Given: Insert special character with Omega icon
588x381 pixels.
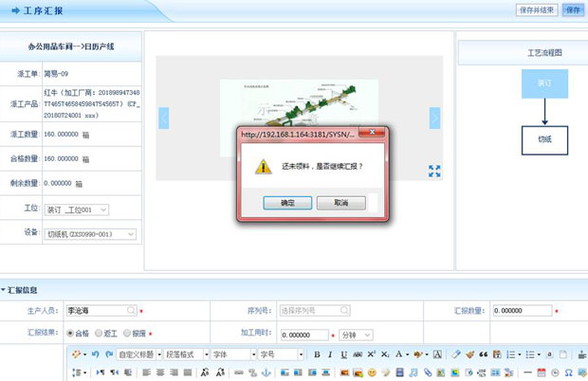Looking at the screenshot, I should [567, 372].
